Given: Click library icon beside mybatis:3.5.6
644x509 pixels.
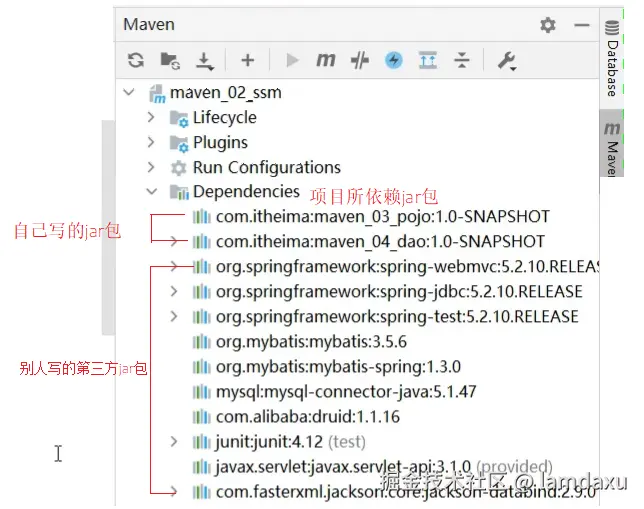Looking at the screenshot, I should point(202,342).
